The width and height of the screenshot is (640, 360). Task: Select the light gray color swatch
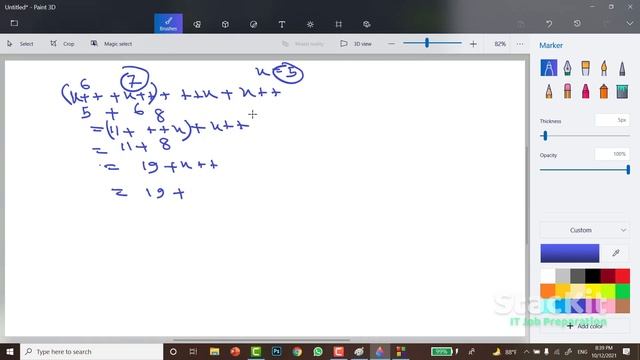(563, 276)
